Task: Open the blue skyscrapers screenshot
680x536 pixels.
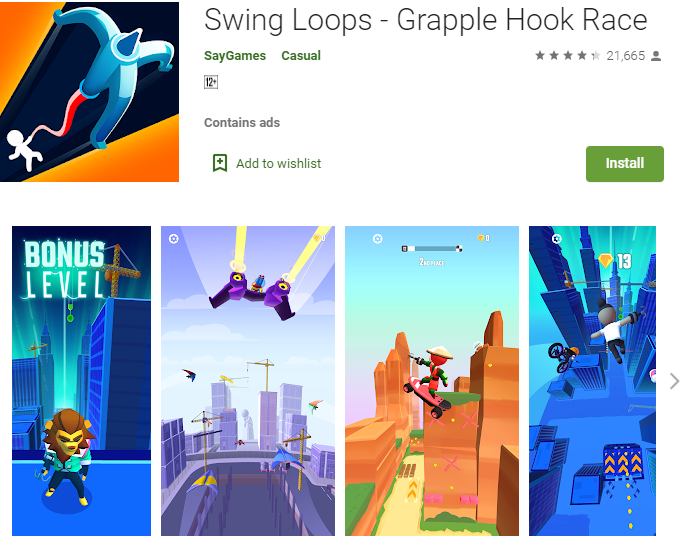Action: click(592, 381)
